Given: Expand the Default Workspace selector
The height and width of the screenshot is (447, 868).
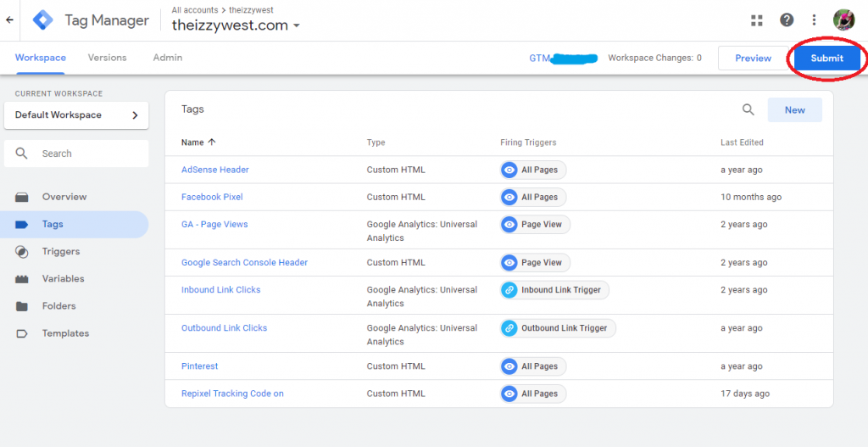Looking at the screenshot, I should coord(76,115).
